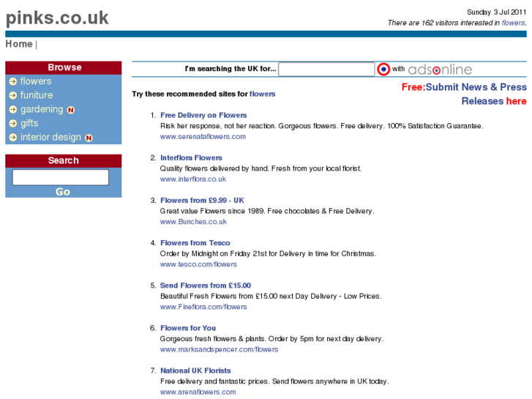This screenshot has height=399, width=532.
Task: Visit www.marksandspencer.com/flowers
Action: (219, 349)
